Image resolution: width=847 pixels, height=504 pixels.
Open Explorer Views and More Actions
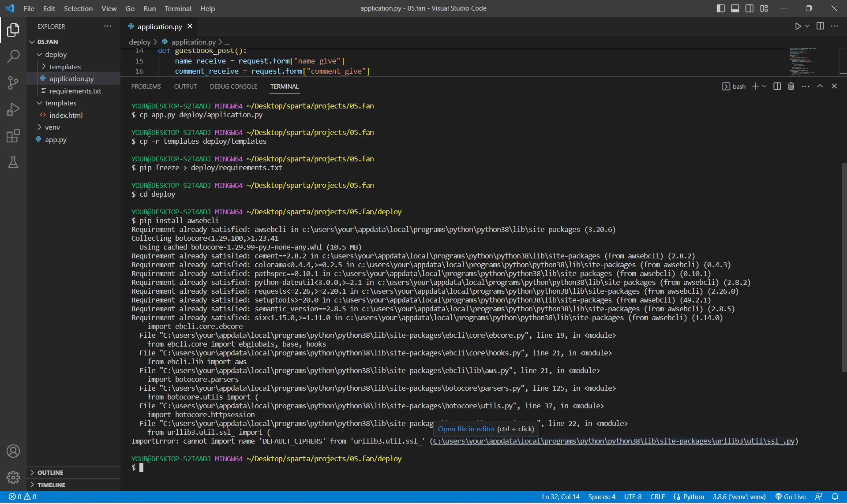pyautogui.click(x=108, y=26)
